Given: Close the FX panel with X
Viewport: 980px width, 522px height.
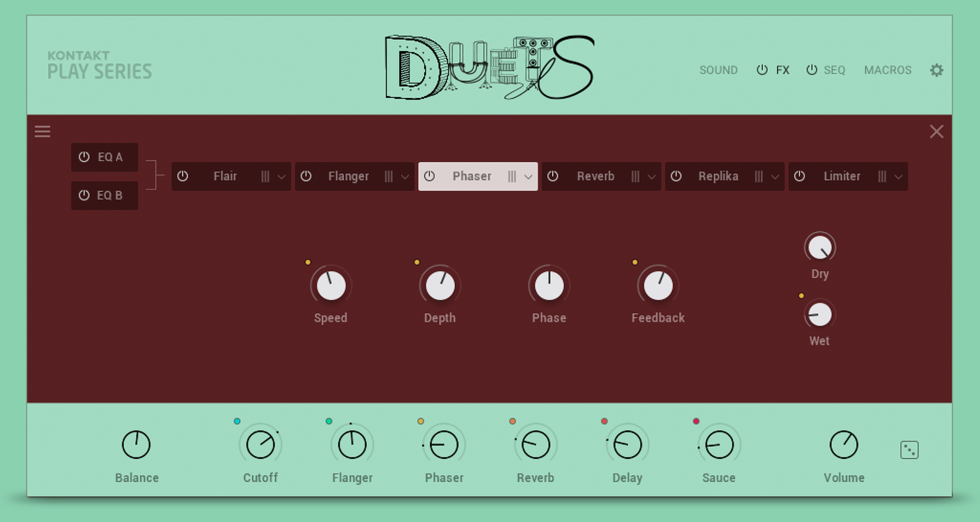Looking at the screenshot, I should click(x=937, y=132).
